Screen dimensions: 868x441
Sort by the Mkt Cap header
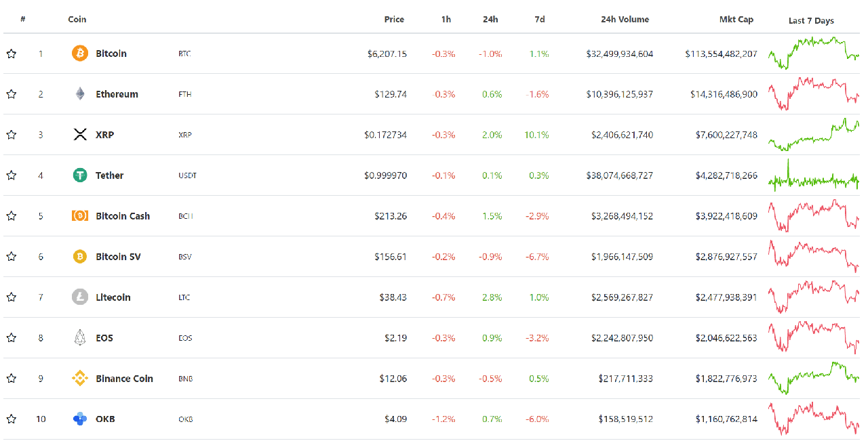coord(736,19)
